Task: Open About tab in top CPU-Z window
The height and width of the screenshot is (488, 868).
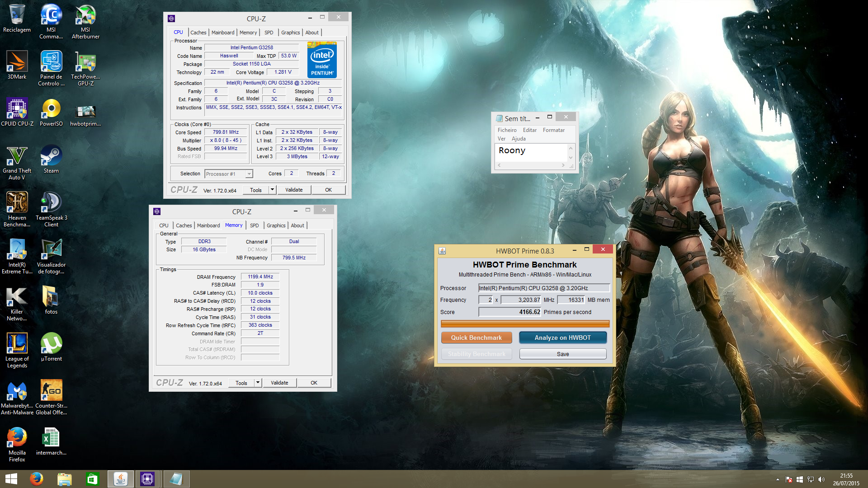Action: (x=312, y=33)
